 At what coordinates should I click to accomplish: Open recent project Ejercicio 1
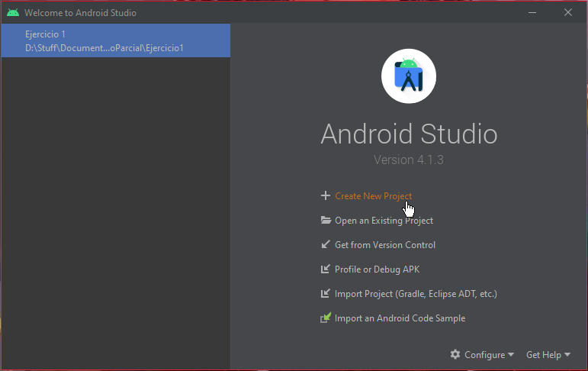point(116,40)
